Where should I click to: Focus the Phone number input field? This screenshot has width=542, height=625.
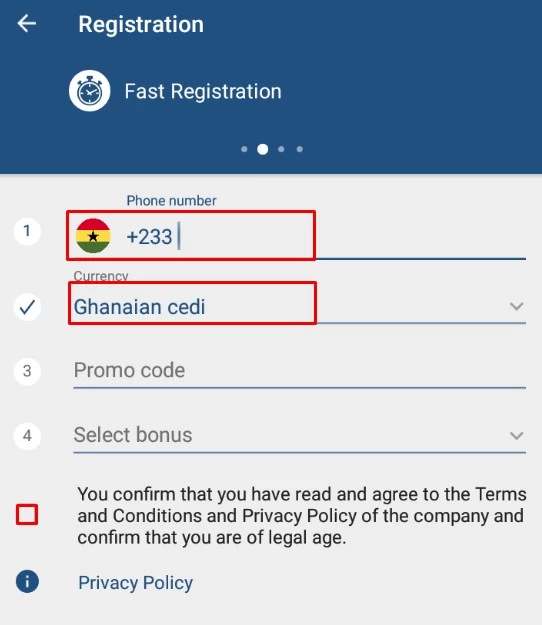coord(325,237)
